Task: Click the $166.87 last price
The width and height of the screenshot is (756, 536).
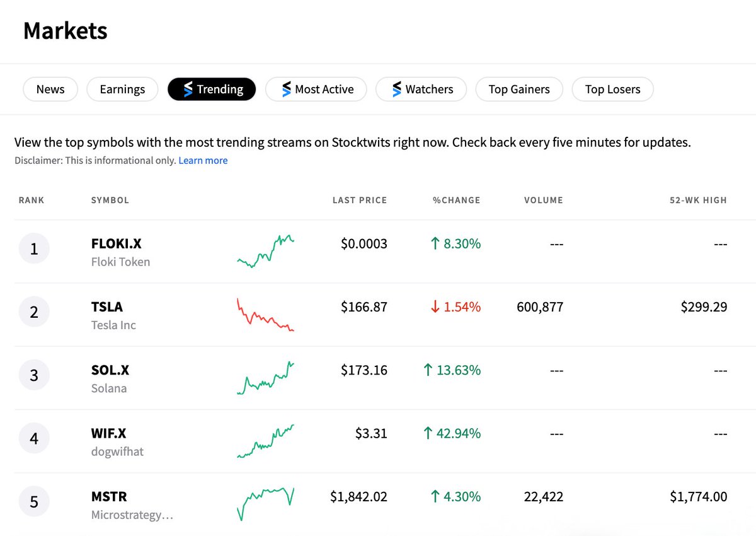Action: 364,307
